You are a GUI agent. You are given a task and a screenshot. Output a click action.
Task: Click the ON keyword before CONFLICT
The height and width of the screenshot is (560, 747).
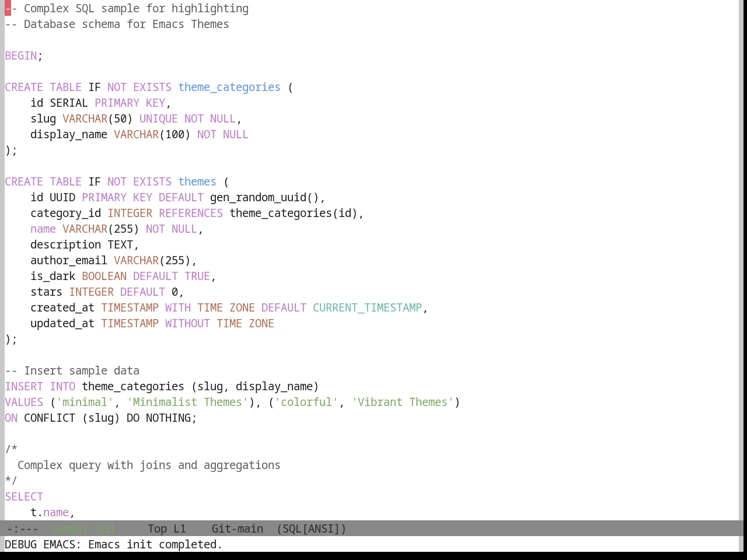pyautogui.click(x=11, y=418)
